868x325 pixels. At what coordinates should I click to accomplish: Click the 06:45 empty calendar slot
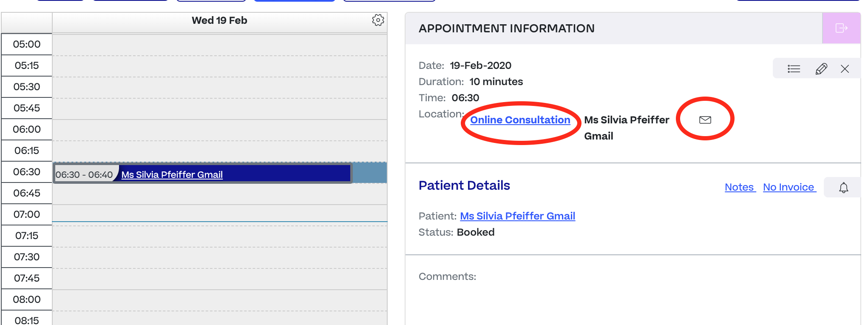(x=220, y=194)
